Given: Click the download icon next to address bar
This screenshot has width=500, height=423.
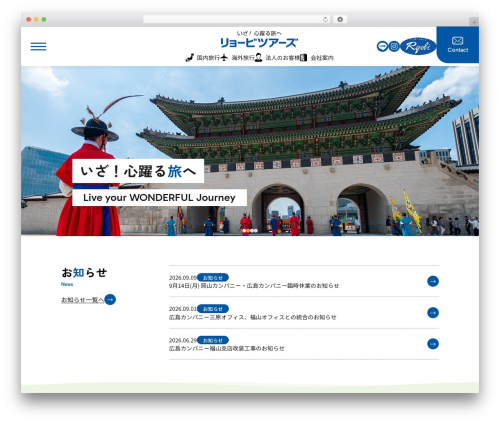Looking at the screenshot, I should click(340, 19).
